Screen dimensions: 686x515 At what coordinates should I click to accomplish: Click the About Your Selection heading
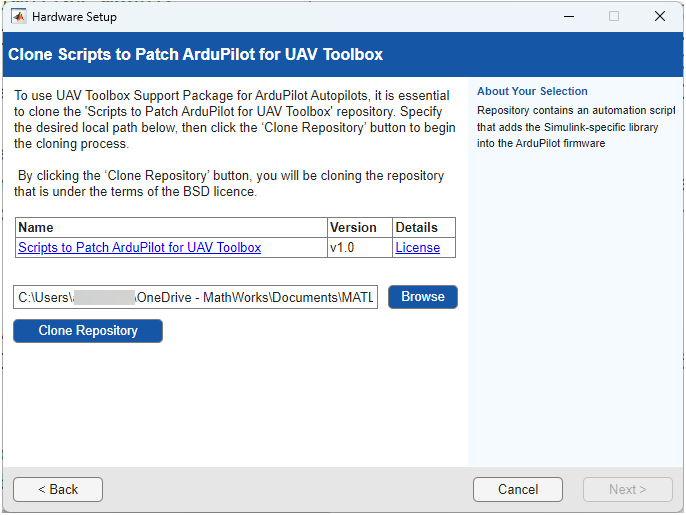click(x=532, y=91)
